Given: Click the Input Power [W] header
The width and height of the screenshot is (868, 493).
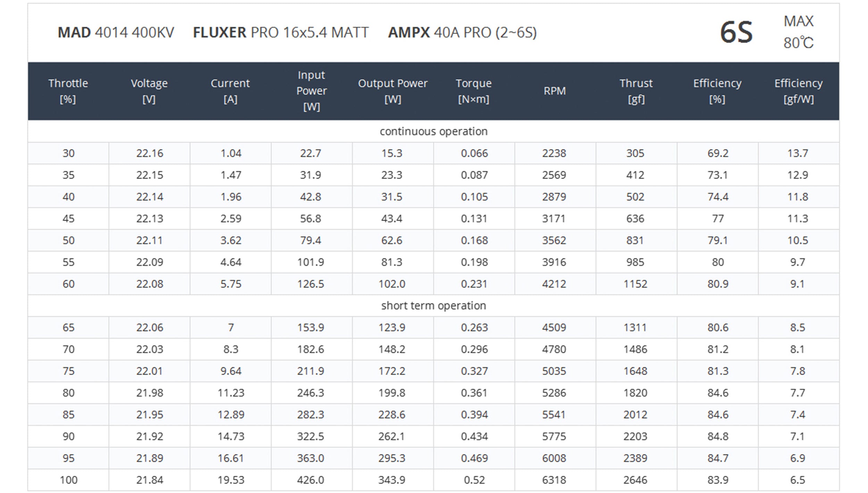Looking at the screenshot, I should click(x=311, y=91).
